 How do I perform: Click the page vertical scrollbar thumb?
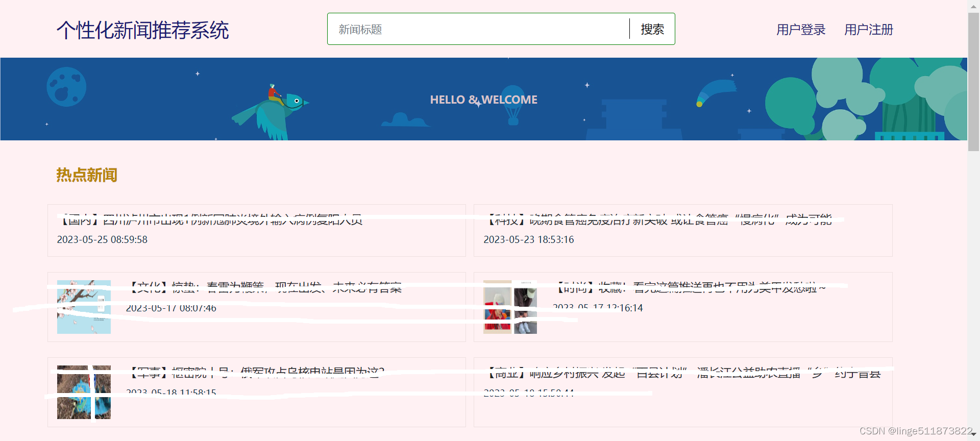point(973,82)
